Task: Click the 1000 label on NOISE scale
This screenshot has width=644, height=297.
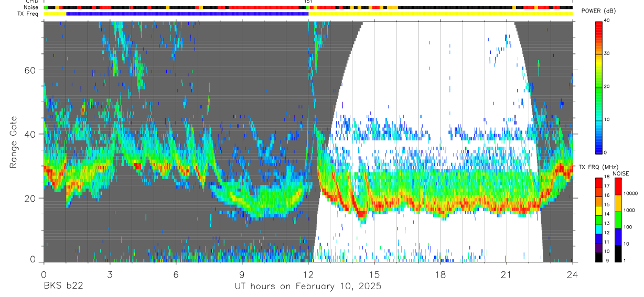Action: pos(629,210)
